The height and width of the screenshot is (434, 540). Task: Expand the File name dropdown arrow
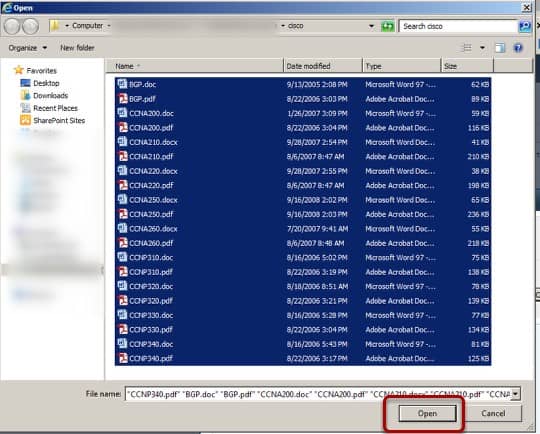516,394
